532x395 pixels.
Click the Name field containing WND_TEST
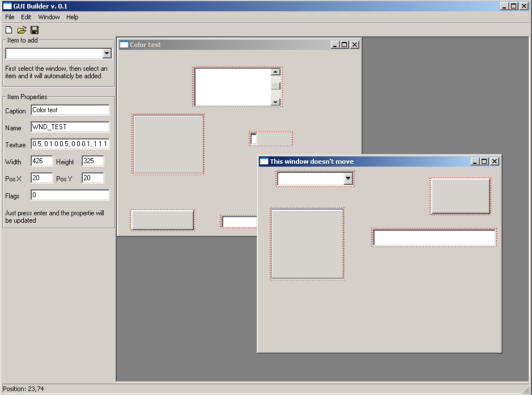(x=70, y=127)
